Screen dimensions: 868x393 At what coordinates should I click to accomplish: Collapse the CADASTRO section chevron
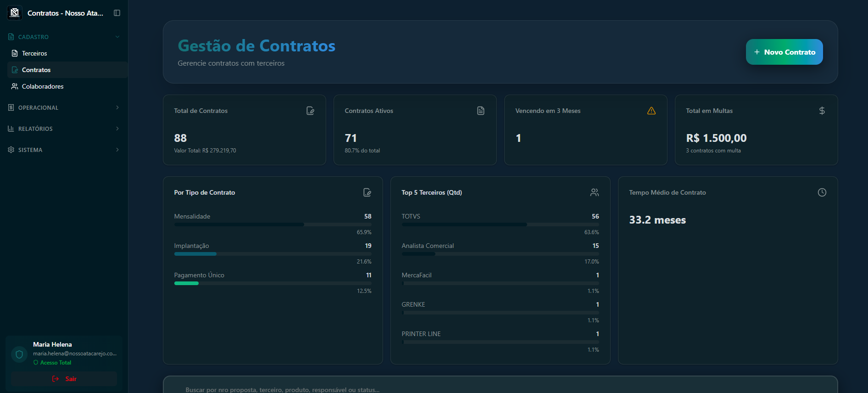pyautogui.click(x=117, y=37)
